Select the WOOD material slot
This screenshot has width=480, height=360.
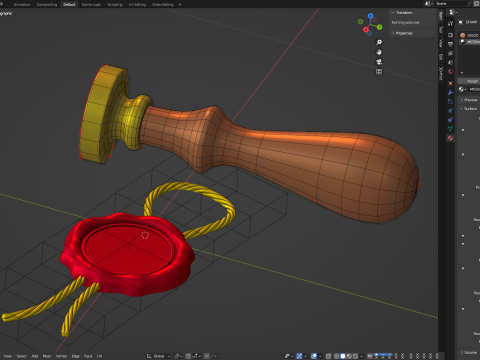tap(470, 35)
